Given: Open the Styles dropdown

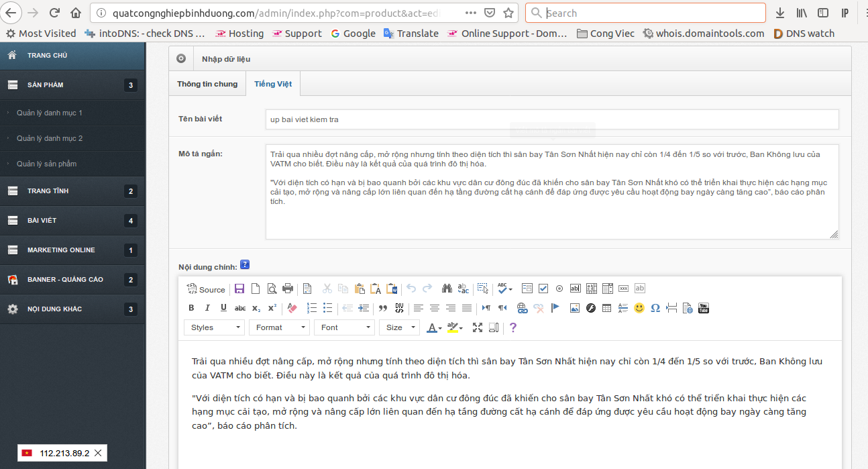Looking at the screenshot, I should (x=214, y=327).
